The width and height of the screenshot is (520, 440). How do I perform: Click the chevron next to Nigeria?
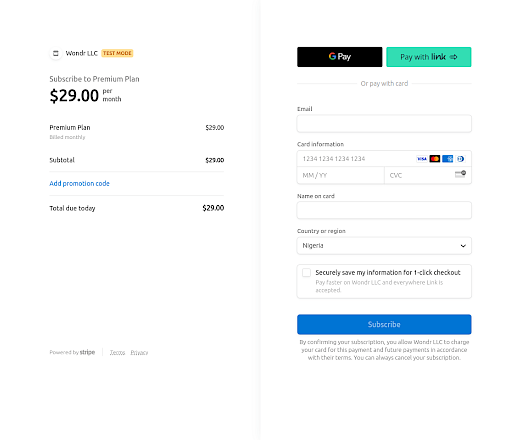463,246
